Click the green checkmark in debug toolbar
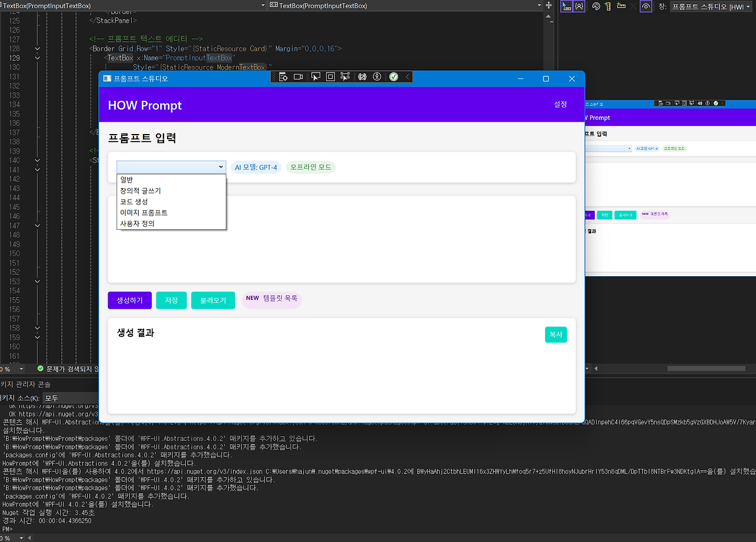The width and height of the screenshot is (756, 542). [394, 77]
